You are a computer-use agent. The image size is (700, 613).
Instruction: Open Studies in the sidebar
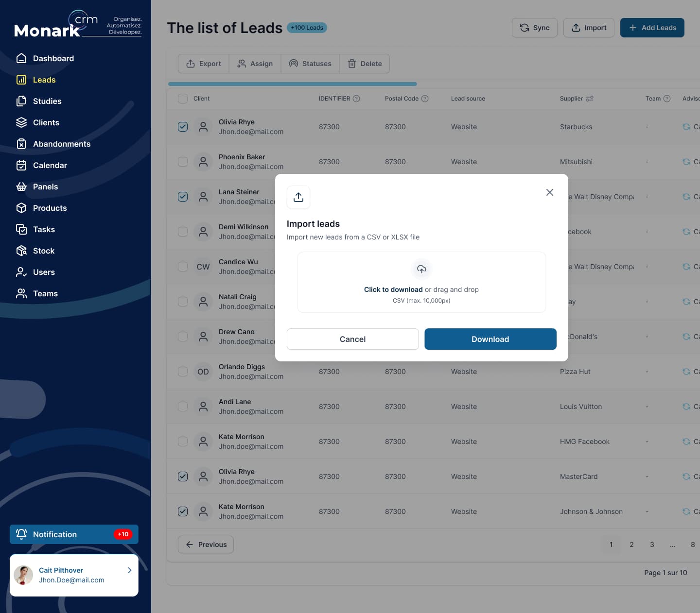point(39,101)
